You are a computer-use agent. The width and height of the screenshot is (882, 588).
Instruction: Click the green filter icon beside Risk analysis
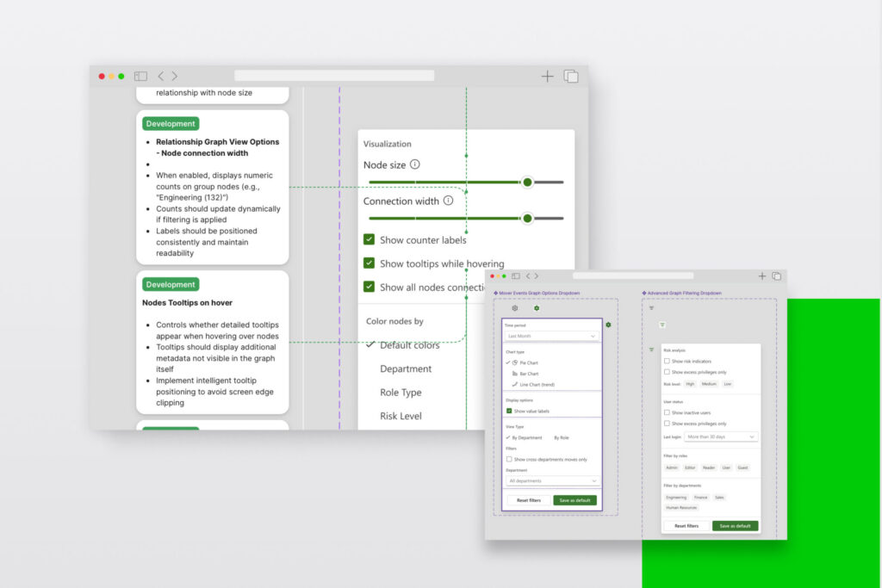651,350
